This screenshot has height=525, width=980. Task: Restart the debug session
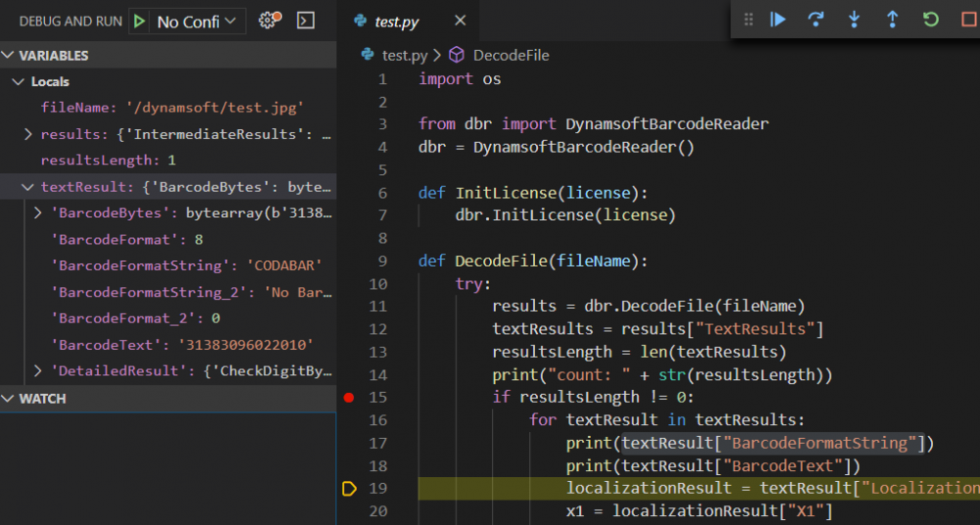930,20
